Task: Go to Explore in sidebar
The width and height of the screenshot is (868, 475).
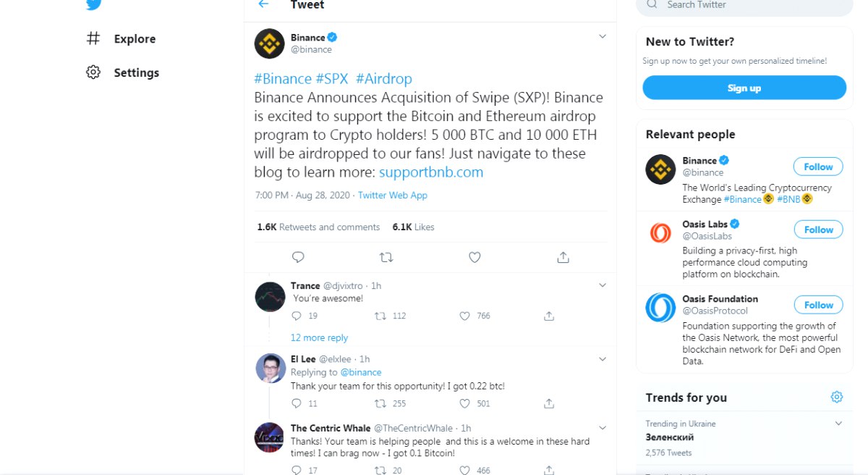Action: click(x=135, y=39)
